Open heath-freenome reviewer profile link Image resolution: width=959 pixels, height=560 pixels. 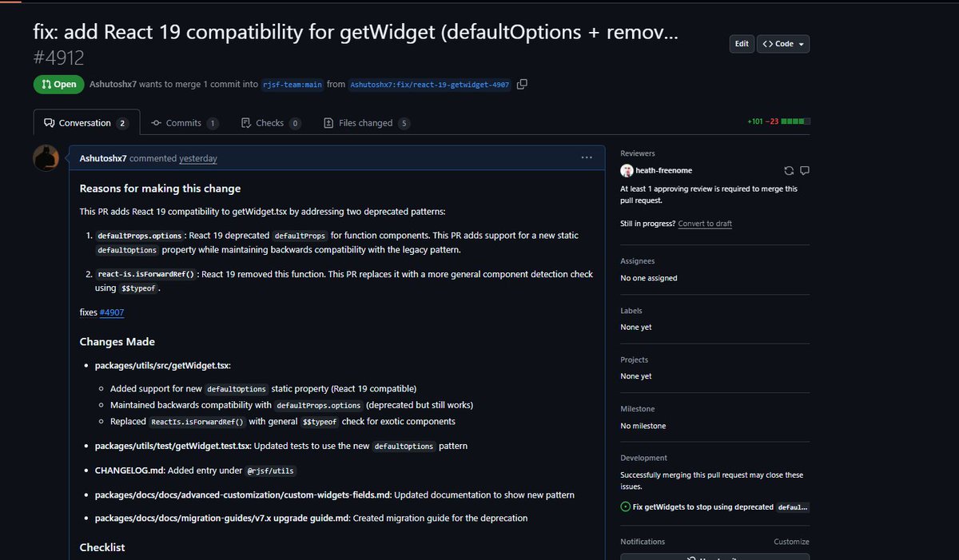[665, 170]
